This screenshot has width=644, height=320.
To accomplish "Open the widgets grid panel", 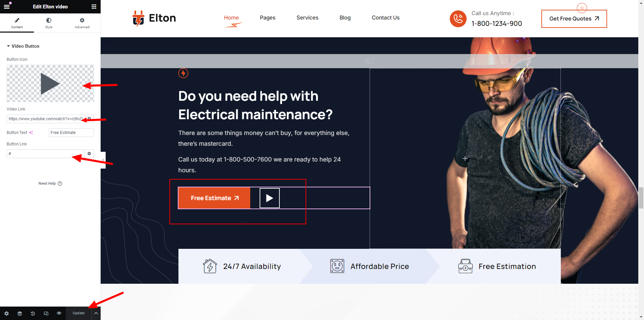I will [x=94, y=7].
